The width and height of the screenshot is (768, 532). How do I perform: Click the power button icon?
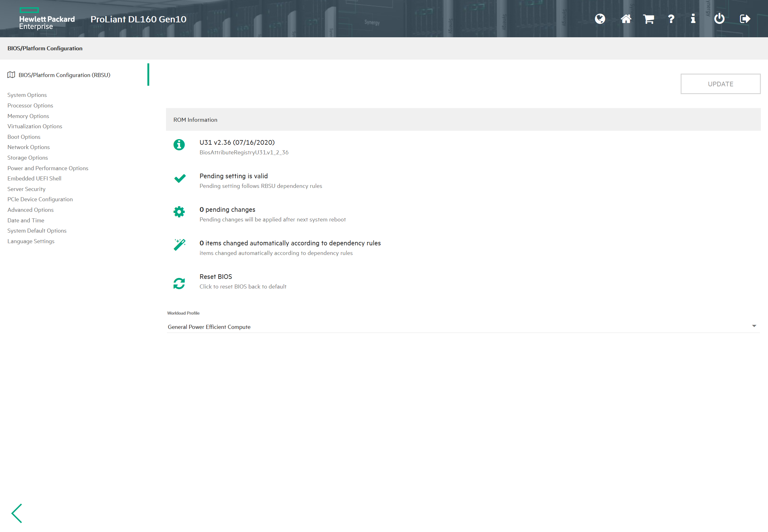pos(719,19)
